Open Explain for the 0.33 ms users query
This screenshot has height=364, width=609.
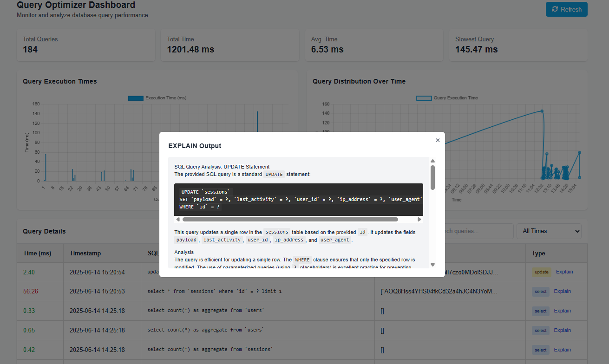[x=562, y=311]
